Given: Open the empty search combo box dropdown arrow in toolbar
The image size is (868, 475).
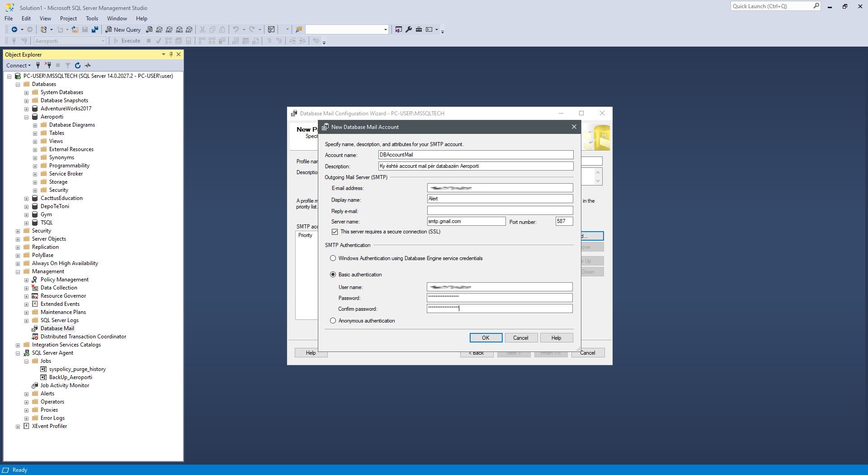Looking at the screenshot, I should pos(385,29).
